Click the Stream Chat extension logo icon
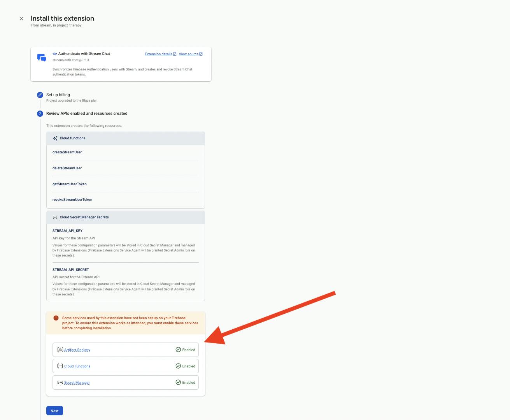 tap(42, 58)
